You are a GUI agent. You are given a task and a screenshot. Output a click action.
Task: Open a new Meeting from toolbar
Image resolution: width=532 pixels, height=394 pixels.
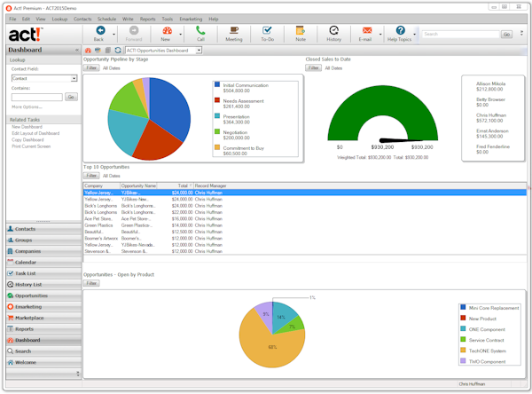click(x=233, y=31)
